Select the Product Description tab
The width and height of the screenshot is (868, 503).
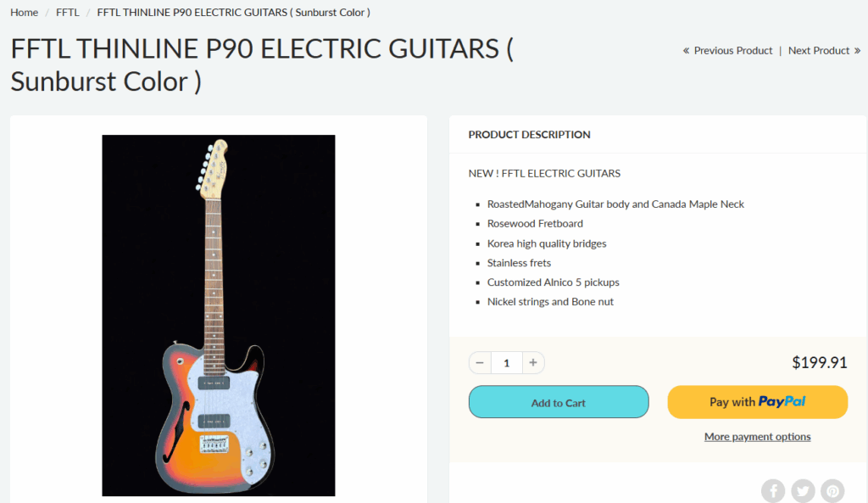pyautogui.click(x=530, y=135)
